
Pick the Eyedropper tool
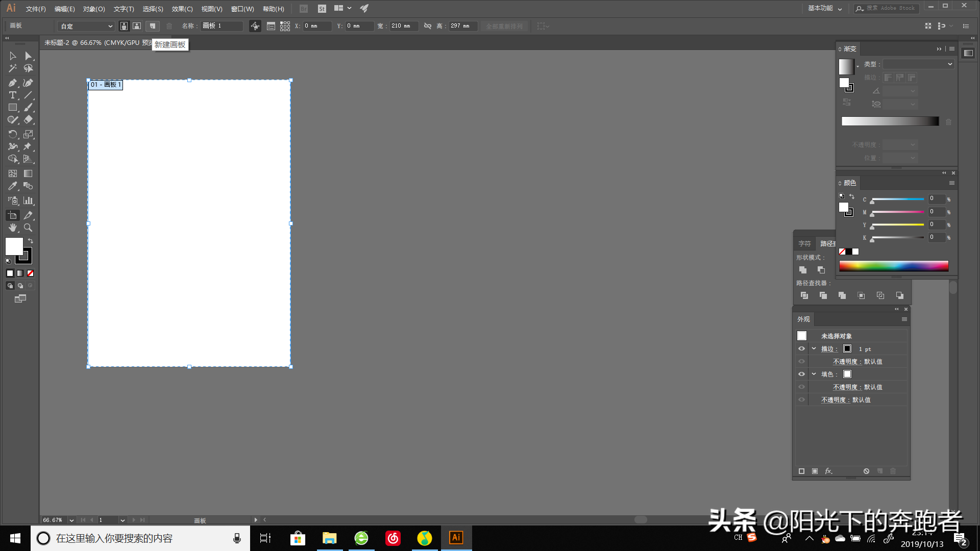click(x=13, y=186)
